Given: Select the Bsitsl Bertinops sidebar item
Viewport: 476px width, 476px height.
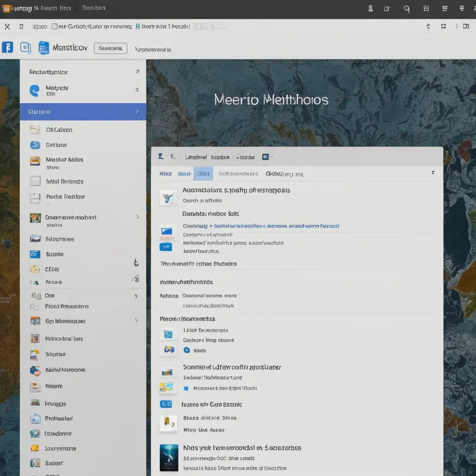Looking at the screenshot, I should pos(65,181).
